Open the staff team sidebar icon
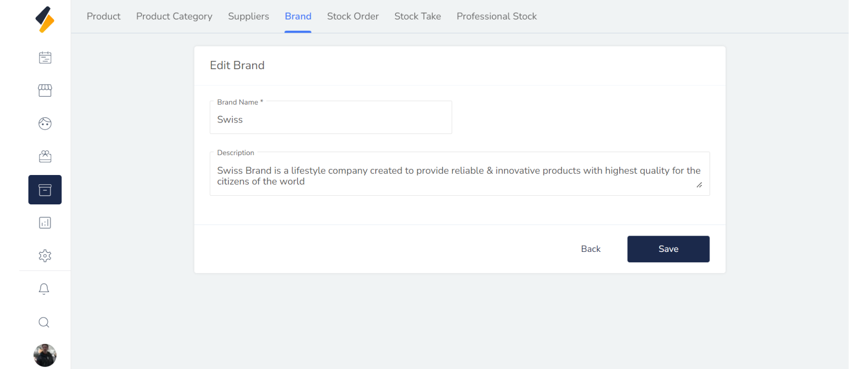Viewport: 868px width, 369px height. [x=45, y=156]
